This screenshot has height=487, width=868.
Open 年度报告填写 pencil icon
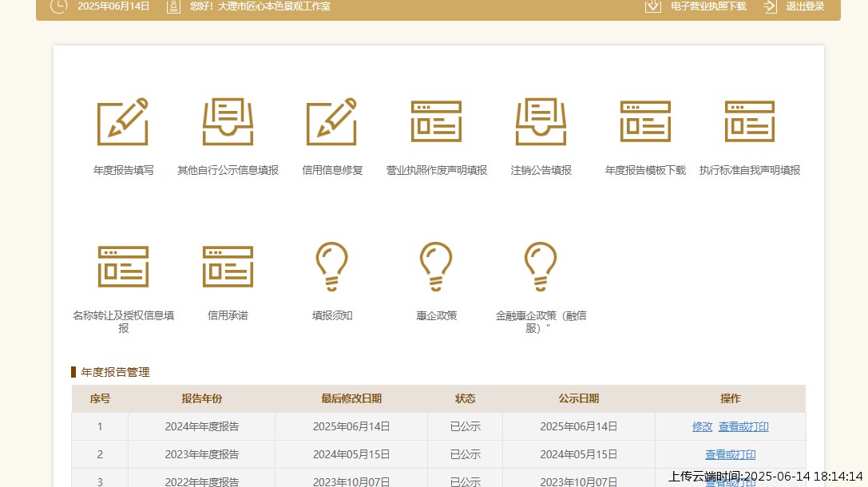coord(123,121)
